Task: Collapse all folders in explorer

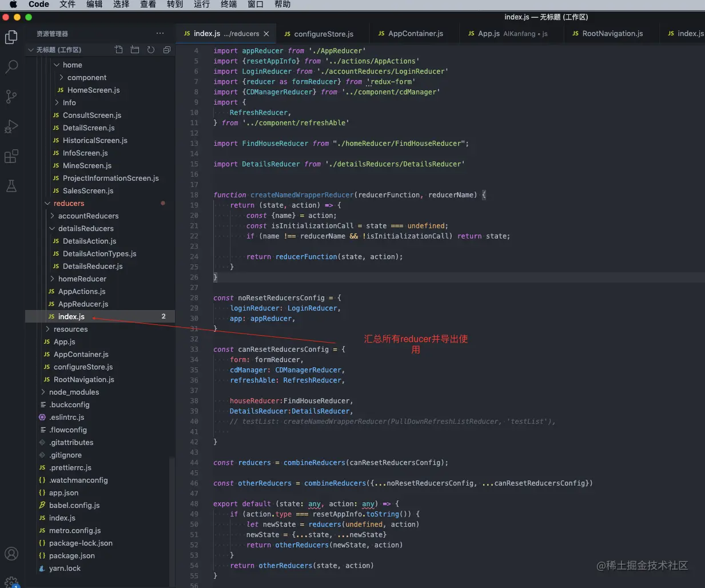Action: (167, 50)
